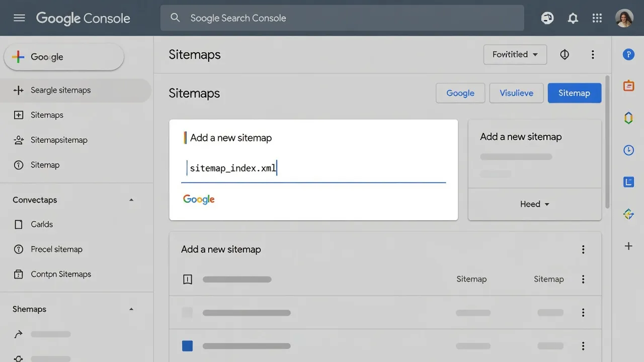Open the notifications bell
The width and height of the screenshot is (644, 362).
573,18
